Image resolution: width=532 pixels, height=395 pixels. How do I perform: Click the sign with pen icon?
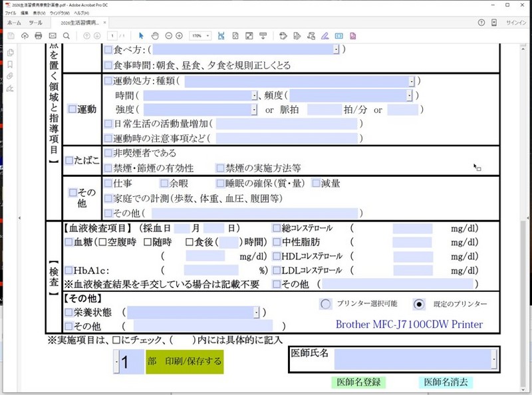[325, 36]
